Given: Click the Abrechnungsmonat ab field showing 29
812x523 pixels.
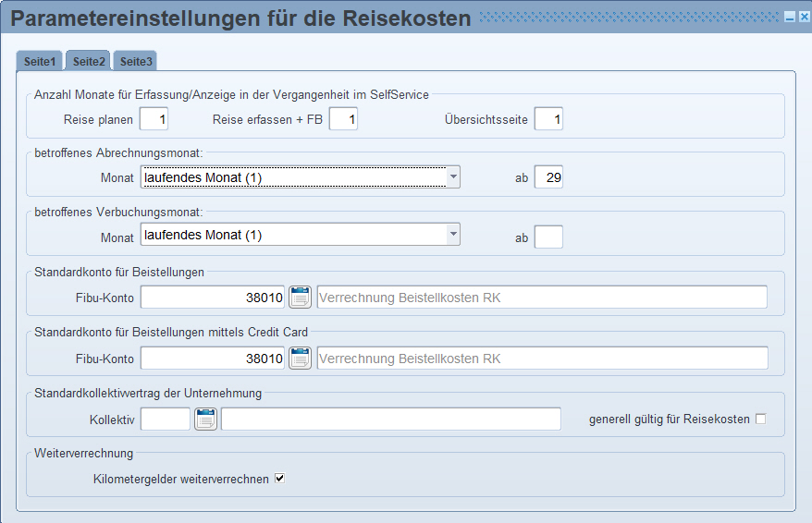Looking at the screenshot, I should [x=548, y=177].
